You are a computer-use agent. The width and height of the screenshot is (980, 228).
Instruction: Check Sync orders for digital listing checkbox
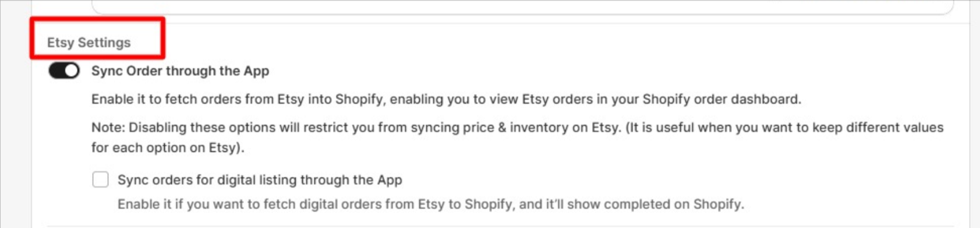click(100, 179)
